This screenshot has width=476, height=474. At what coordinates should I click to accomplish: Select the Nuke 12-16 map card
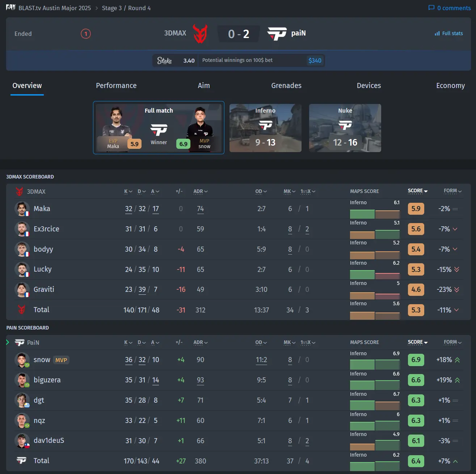click(345, 128)
